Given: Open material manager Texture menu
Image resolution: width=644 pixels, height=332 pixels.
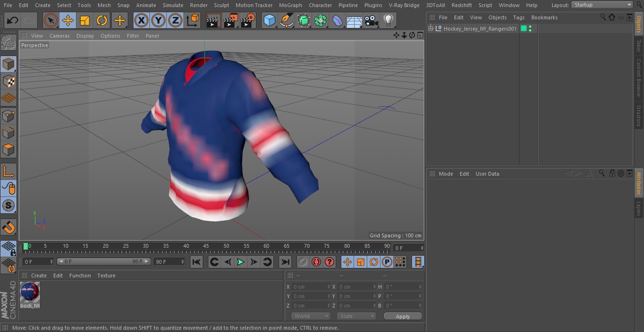Looking at the screenshot, I should [x=106, y=275].
